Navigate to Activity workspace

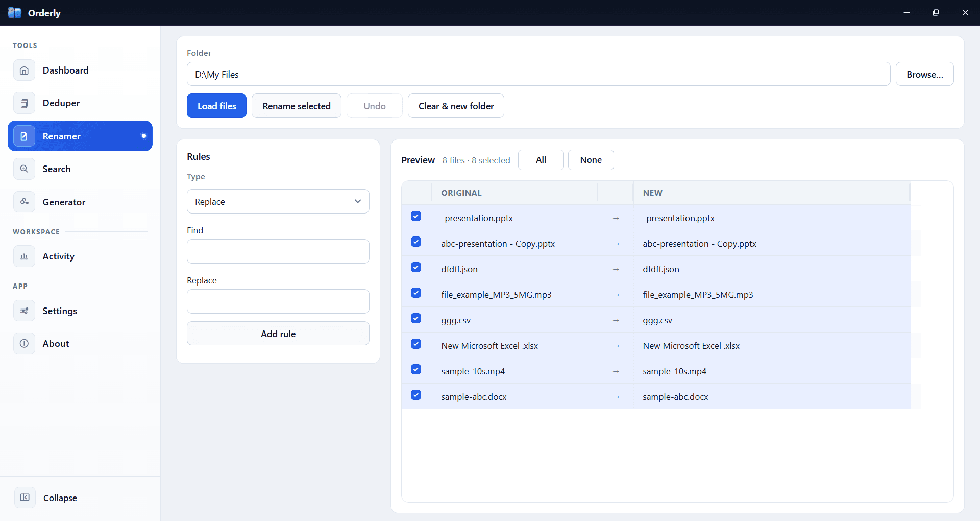pos(80,256)
